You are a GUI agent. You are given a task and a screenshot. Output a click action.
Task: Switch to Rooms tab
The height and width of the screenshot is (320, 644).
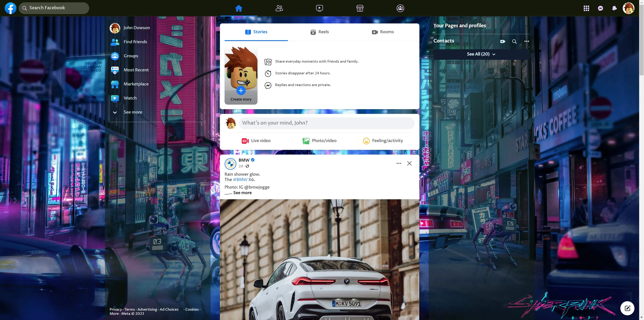(x=383, y=32)
